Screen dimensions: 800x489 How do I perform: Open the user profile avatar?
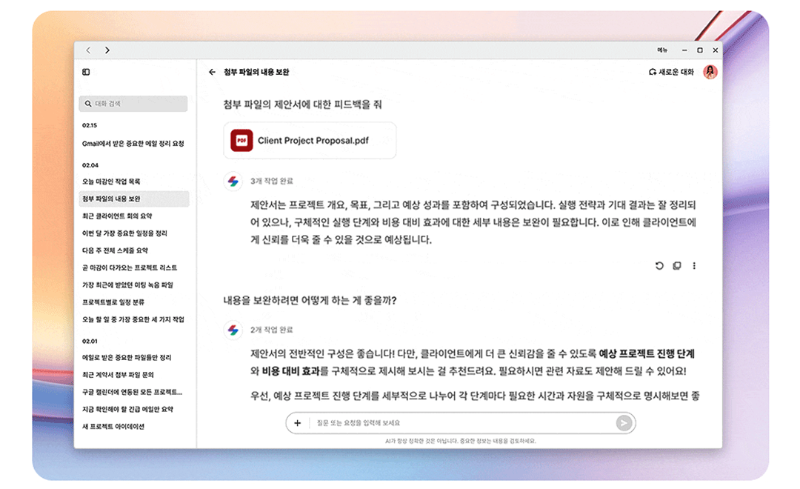tap(710, 72)
